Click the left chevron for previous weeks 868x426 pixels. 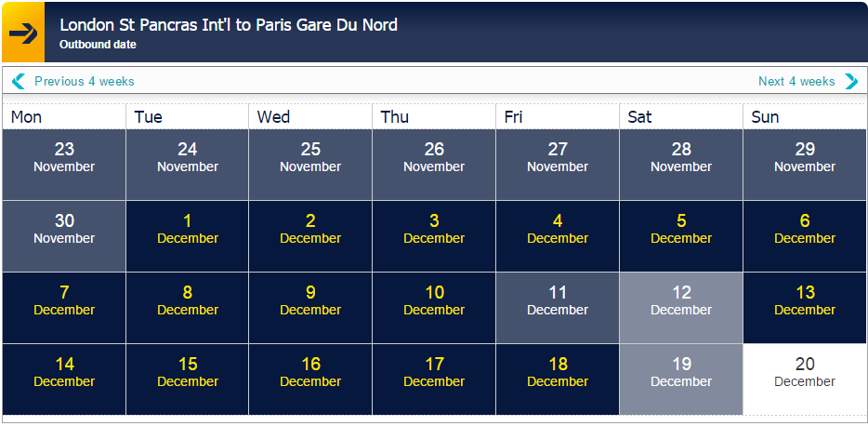coord(19,82)
